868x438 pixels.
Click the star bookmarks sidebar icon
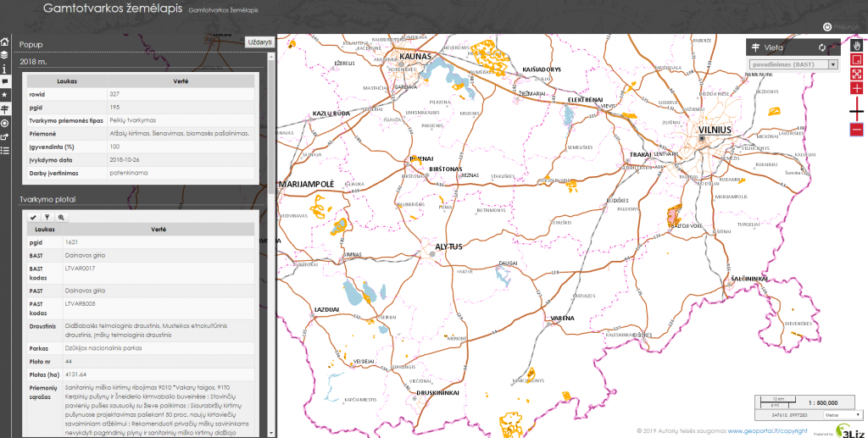pyautogui.click(x=5, y=96)
